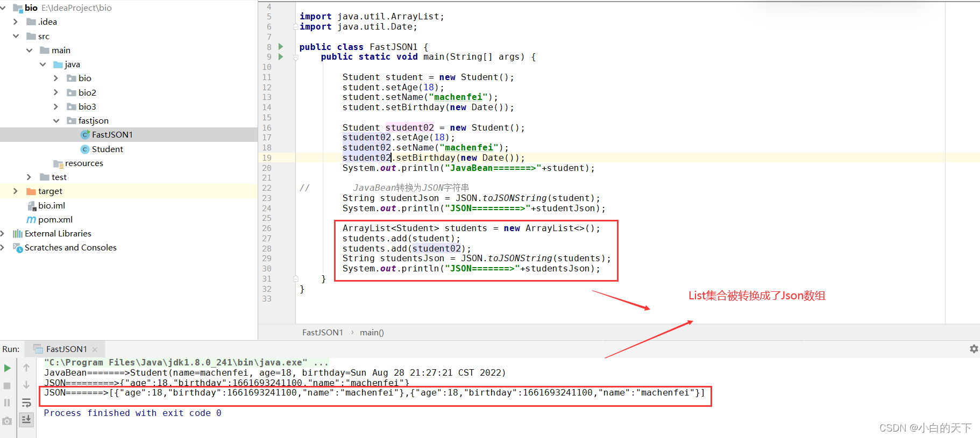Expand the .idea folder
This screenshot has height=438, width=980.
click(15, 22)
